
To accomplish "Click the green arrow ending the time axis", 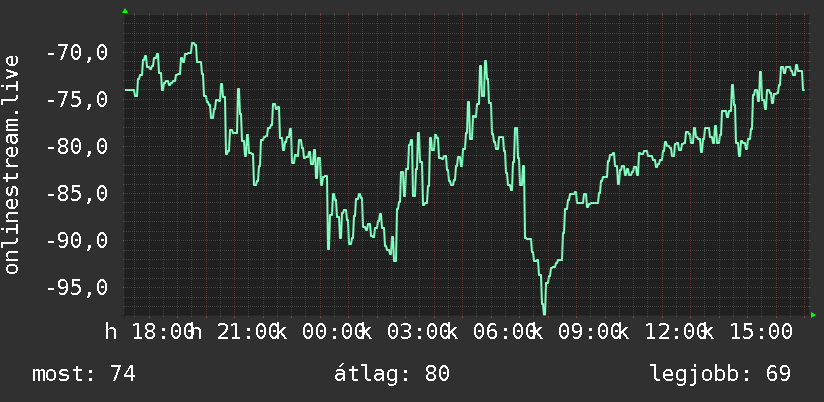I will [x=813, y=315].
